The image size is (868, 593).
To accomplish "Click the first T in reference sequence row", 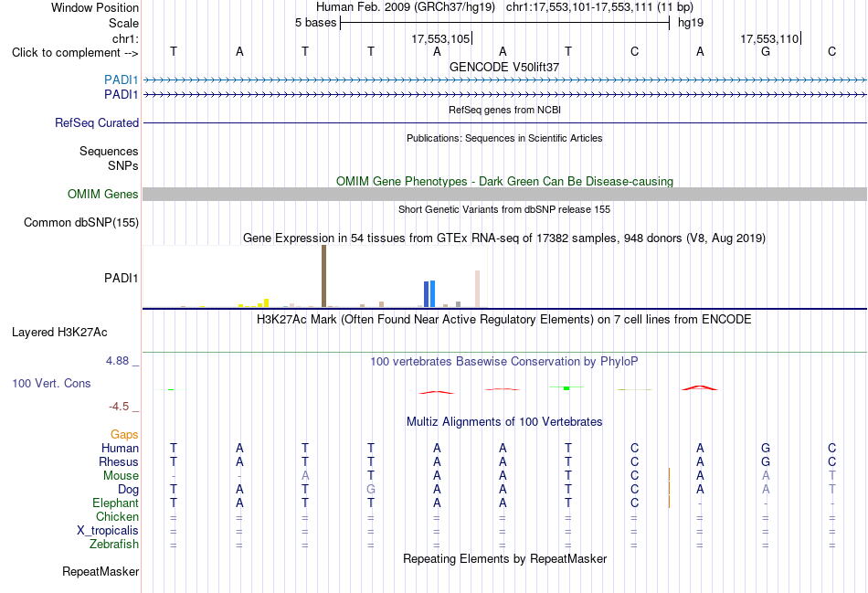I will (174, 51).
